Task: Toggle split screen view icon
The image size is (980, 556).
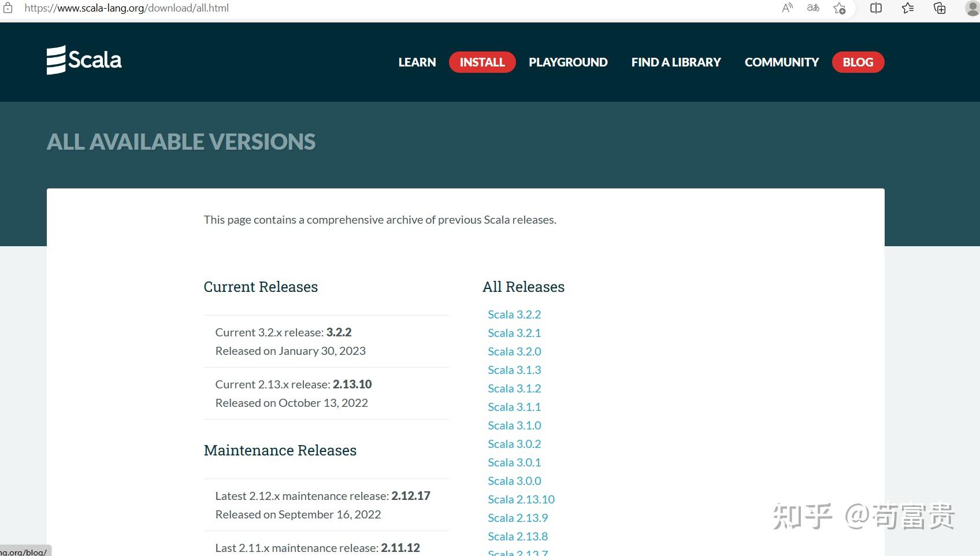Action: click(876, 8)
